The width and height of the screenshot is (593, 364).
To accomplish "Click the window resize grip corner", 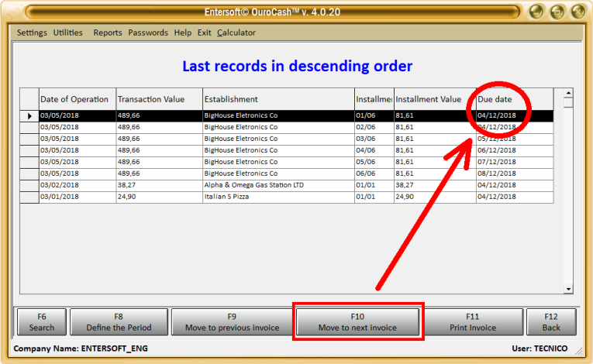I will (579, 352).
